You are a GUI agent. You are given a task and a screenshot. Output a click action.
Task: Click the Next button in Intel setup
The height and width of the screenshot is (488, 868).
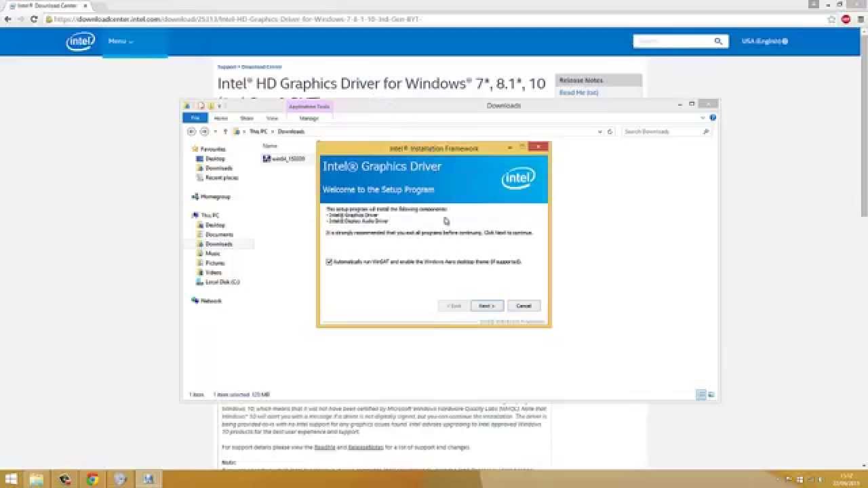coord(487,306)
